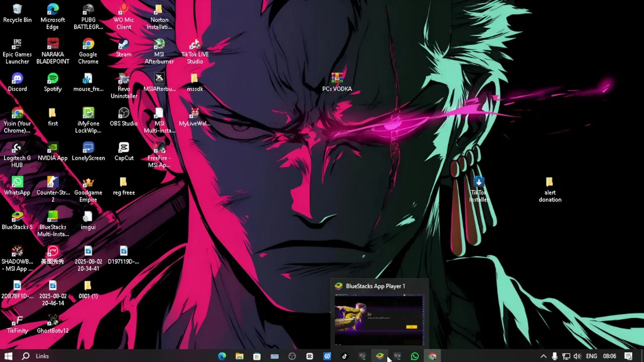
Task: Show hidden system tray icons
Action: coord(543,356)
